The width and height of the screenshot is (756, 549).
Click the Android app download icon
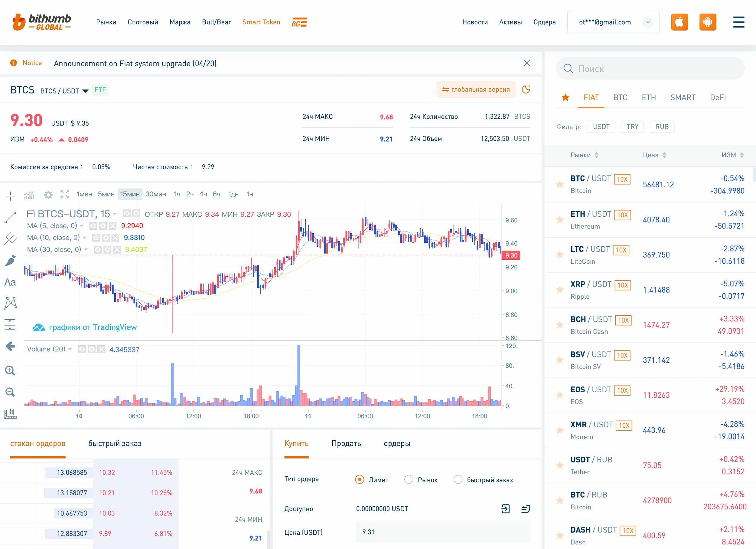[707, 22]
